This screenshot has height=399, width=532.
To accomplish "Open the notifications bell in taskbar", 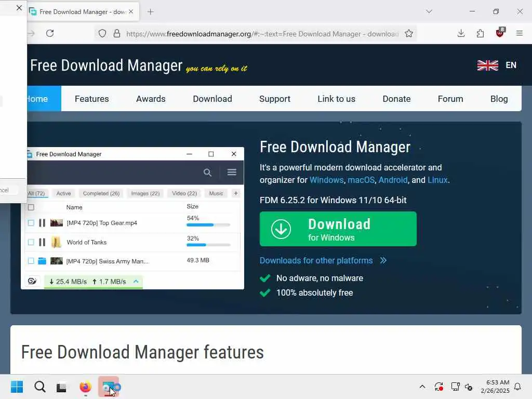I will [x=517, y=387].
